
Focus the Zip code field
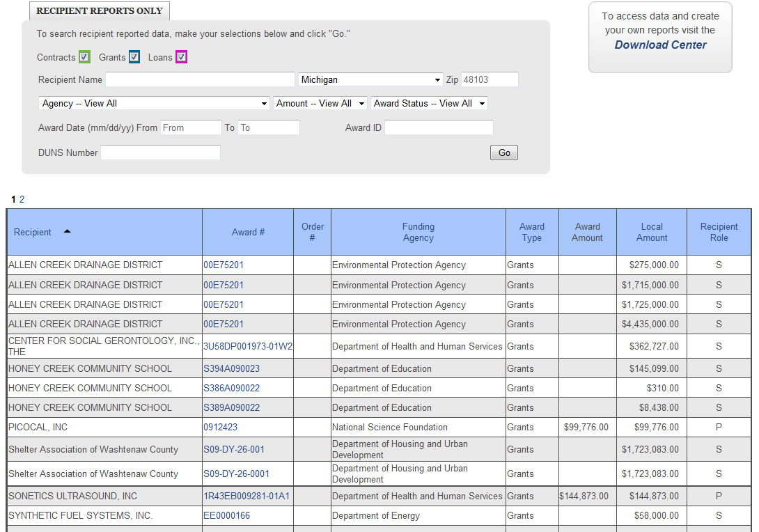[490, 80]
